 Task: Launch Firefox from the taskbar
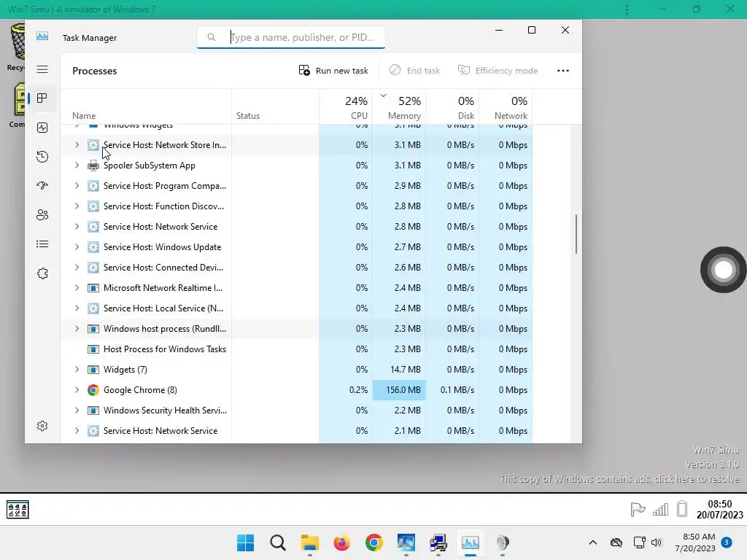pos(341,542)
